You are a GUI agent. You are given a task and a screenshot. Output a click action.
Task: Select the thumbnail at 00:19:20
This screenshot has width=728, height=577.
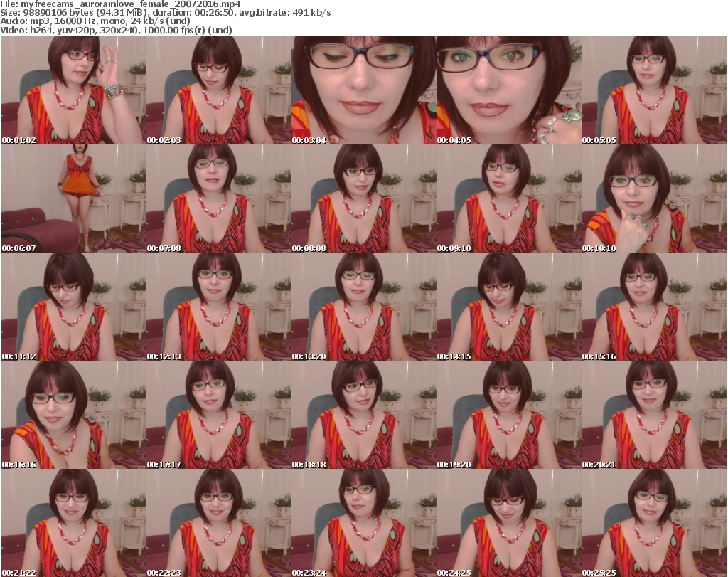pos(509,414)
